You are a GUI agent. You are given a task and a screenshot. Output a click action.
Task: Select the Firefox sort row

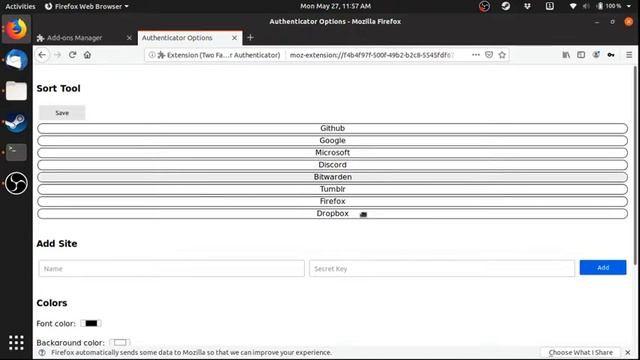point(332,201)
